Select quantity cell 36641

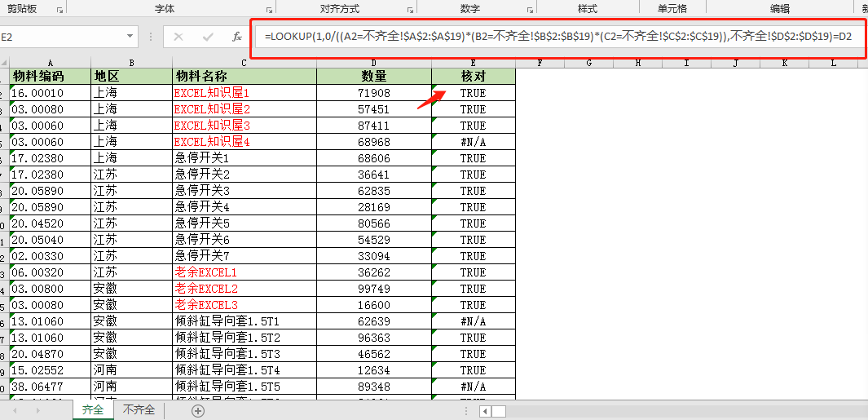[x=374, y=175]
